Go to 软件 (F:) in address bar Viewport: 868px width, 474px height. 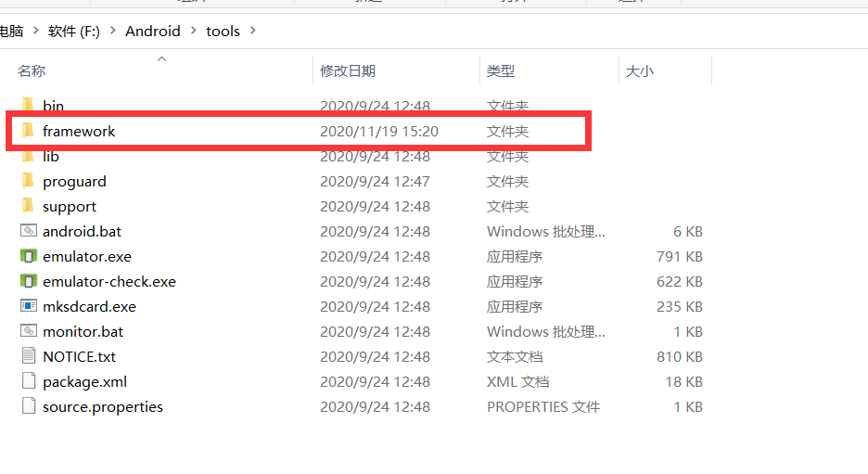pyautogui.click(x=73, y=31)
